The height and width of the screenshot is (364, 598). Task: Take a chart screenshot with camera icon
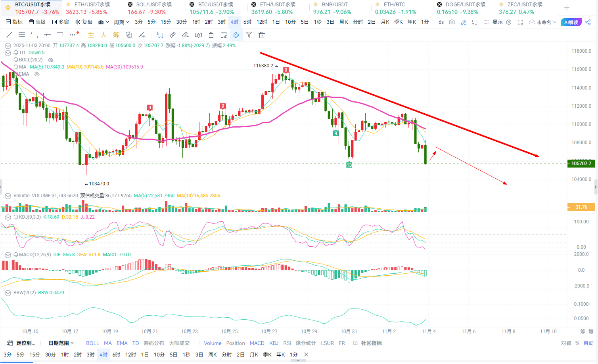pos(452,22)
